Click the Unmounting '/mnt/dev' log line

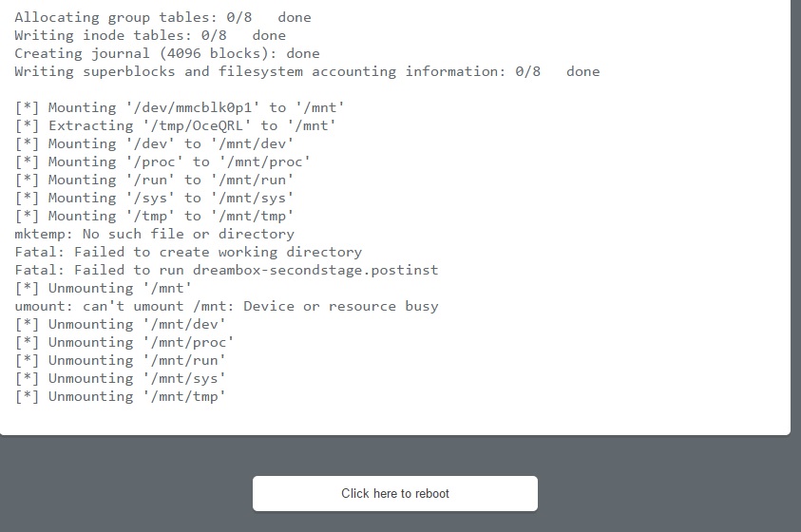click(121, 324)
